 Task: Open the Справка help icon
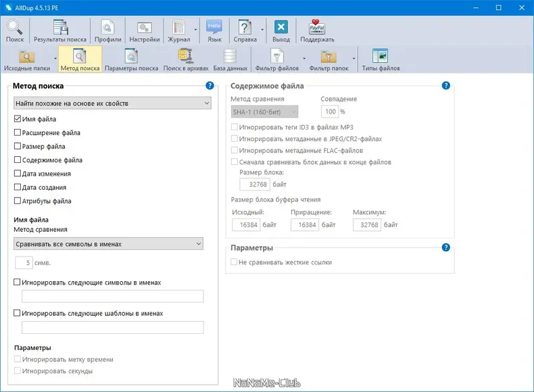coord(245,27)
